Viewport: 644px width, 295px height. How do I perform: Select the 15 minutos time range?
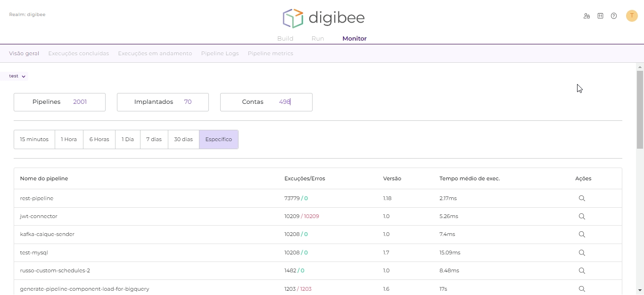[34, 140]
